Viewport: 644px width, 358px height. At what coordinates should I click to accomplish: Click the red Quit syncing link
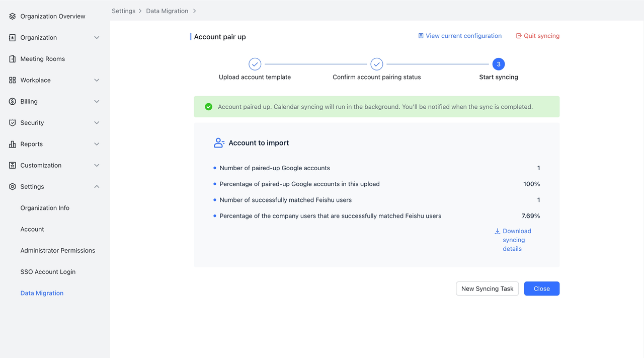pos(537,36)
